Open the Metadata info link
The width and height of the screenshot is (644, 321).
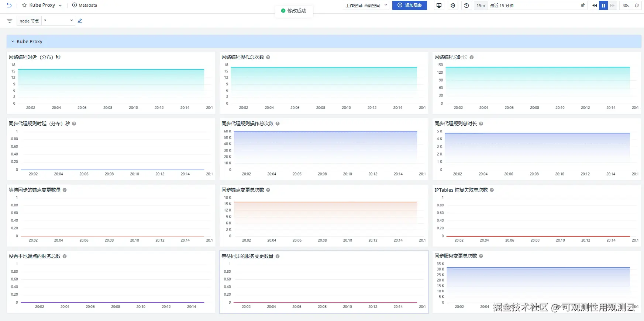tap(85, 5)
